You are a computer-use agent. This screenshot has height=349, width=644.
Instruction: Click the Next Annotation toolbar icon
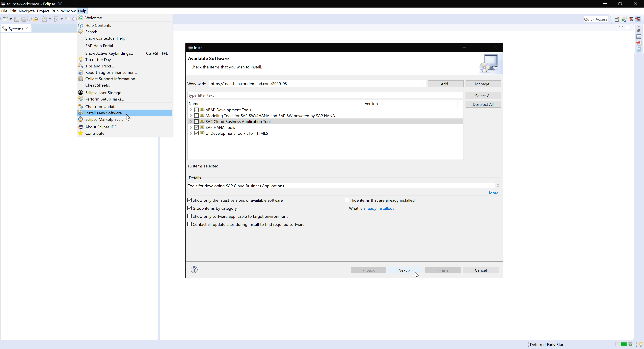(44, 19)
